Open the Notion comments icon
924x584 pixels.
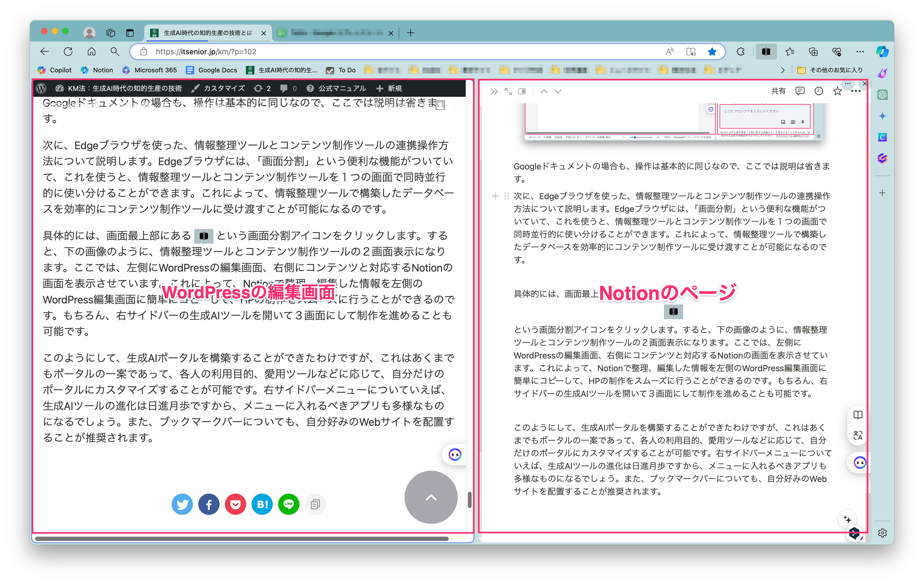point(800,91)
